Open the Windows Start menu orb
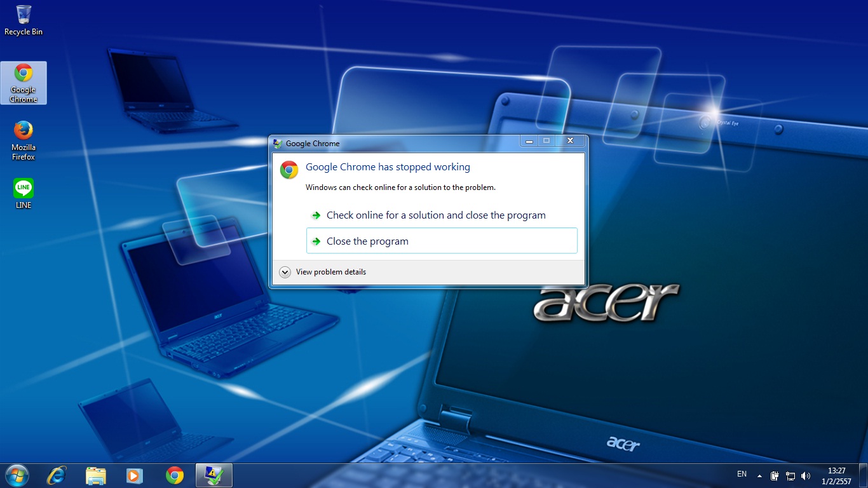This screenshot has width=868, height=488. (x=17, y=475)
